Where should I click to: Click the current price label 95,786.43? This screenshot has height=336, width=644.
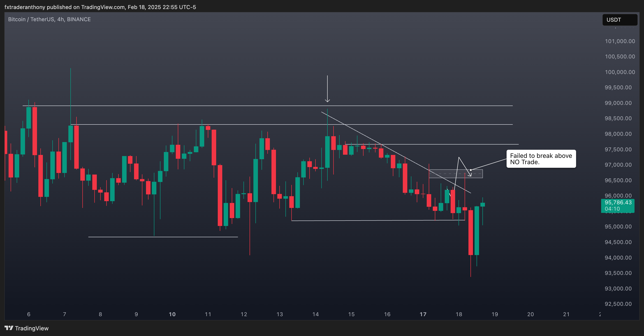(618, 202)
